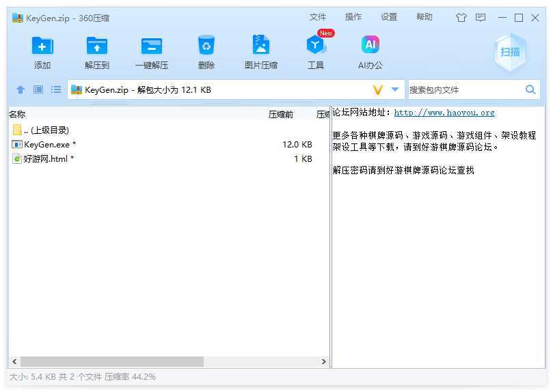Click the yellow V icon in the path bar
This screenshot has height=392, width=553.
click(378, 89)
